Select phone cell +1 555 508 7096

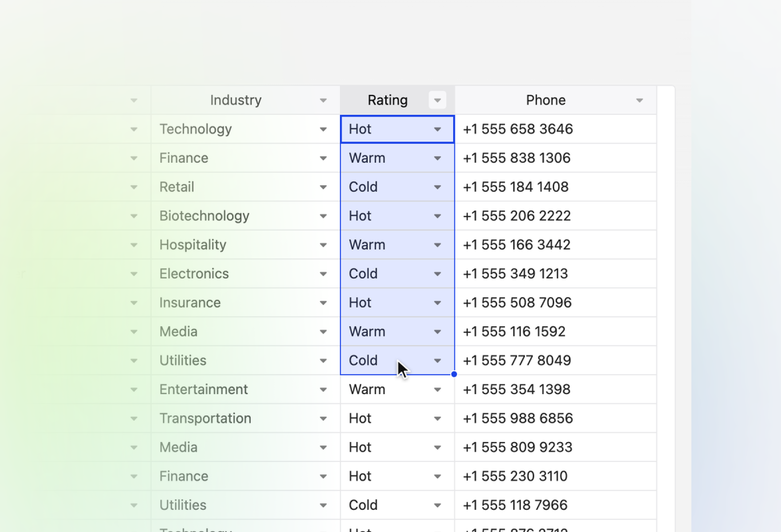556,302
